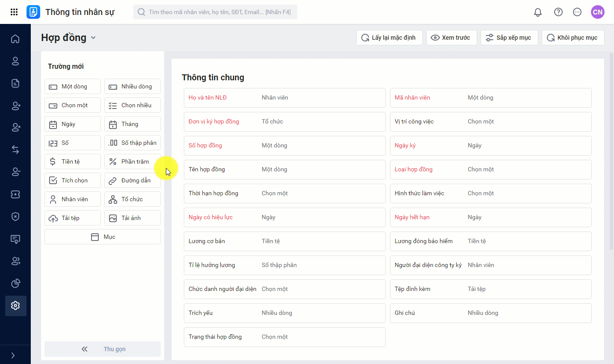Image resolution: width=614 pixels, height=364 pixels.
Task: Open the notifications bell icon
Action: [538, 12]
